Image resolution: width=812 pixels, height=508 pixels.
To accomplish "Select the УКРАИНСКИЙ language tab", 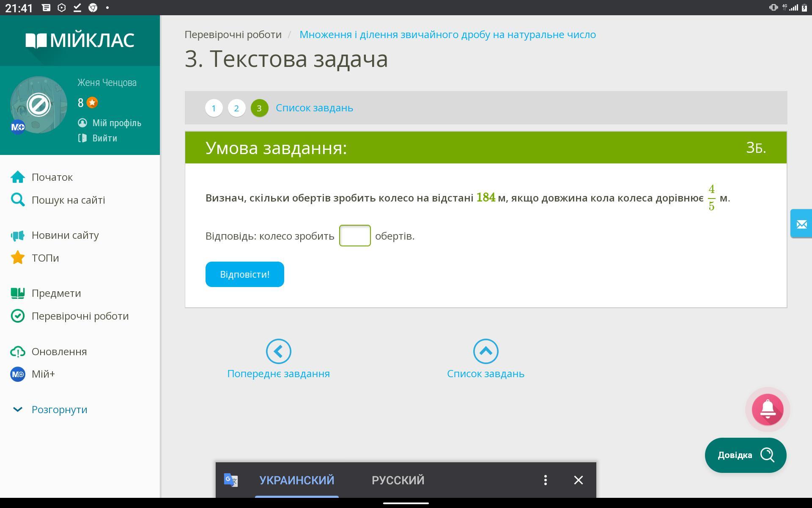I will (x=296, y=480).
